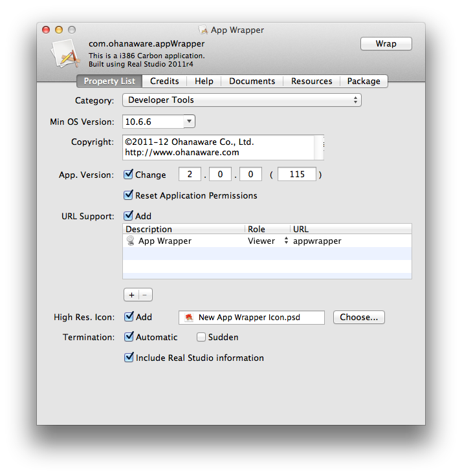Open the Help tab
The height and width of the screenshot is (476, 462).
[x=204, y=81]
